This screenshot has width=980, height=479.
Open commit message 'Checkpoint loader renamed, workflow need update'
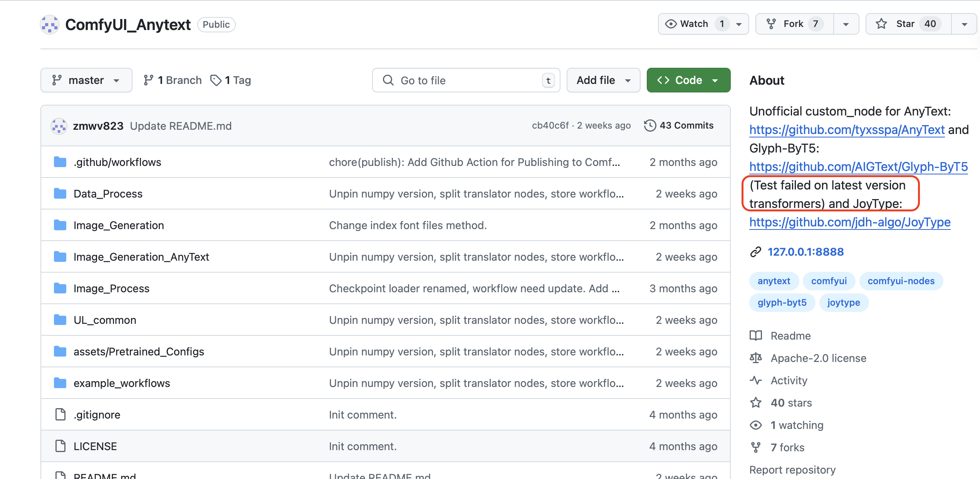[474, 288]
